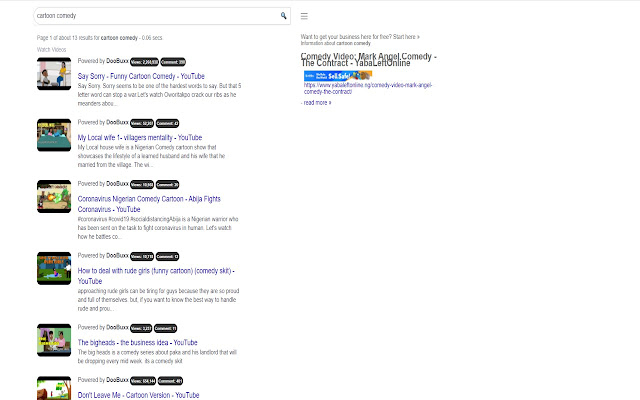Click description starting 'Say Sorry. Sorry seems'
Image resolution: width=640 pixels, height=400 pixels.
click(x=160, y=95)
